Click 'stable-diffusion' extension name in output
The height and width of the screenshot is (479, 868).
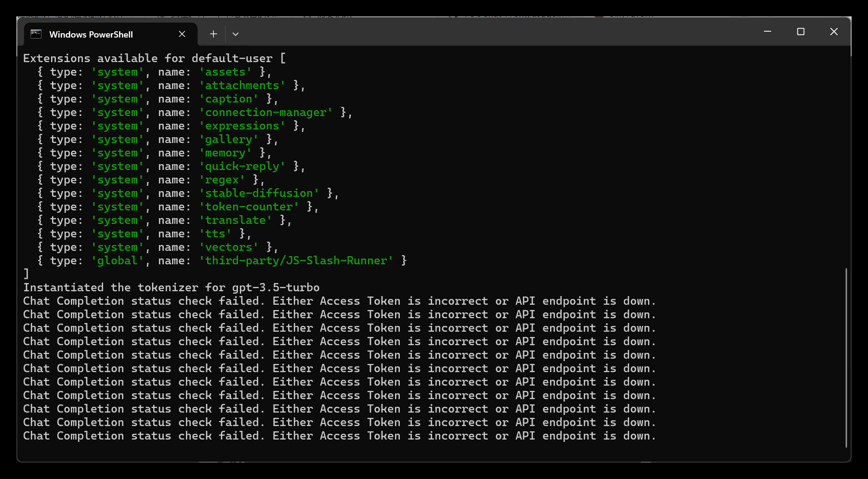click(259, 194)
